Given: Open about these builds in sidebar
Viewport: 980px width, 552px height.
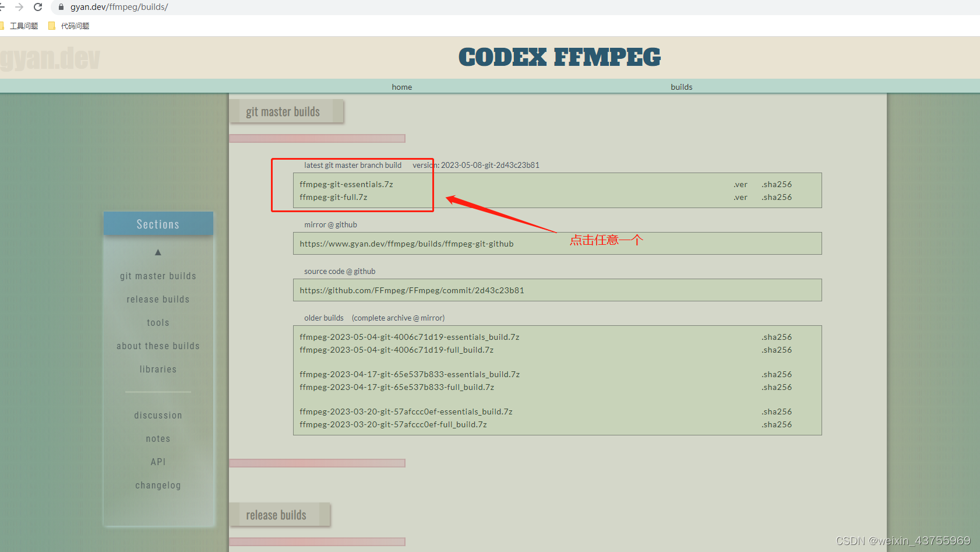Looking at the screenshot, I should [x=158, y=346].
